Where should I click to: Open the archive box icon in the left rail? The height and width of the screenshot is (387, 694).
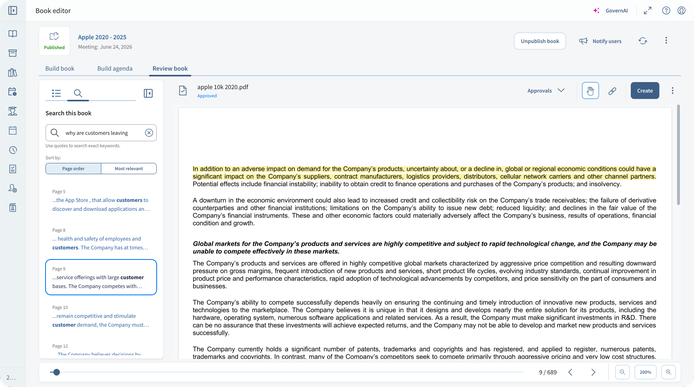tap(13, 53)
